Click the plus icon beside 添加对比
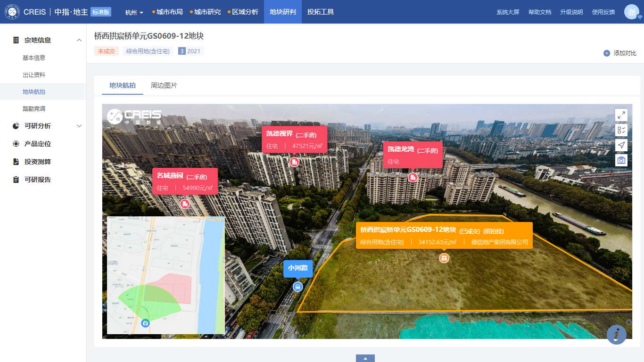 point(607,53)
